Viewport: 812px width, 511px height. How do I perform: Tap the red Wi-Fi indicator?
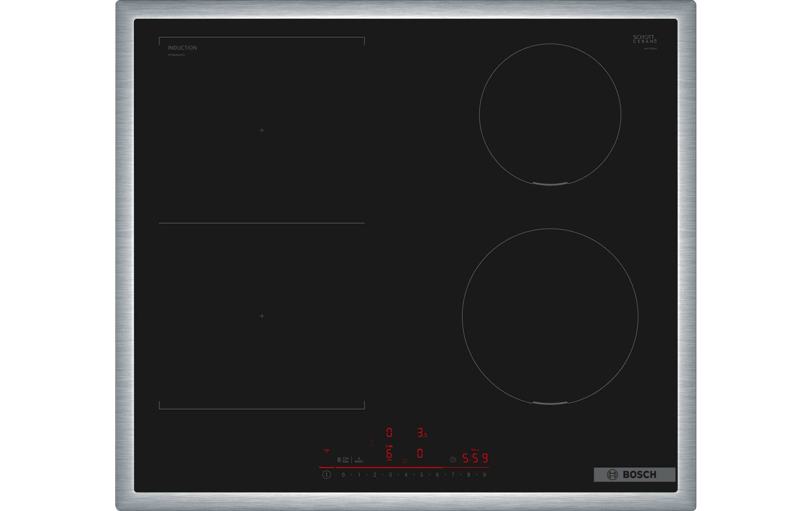click(326, 451)
